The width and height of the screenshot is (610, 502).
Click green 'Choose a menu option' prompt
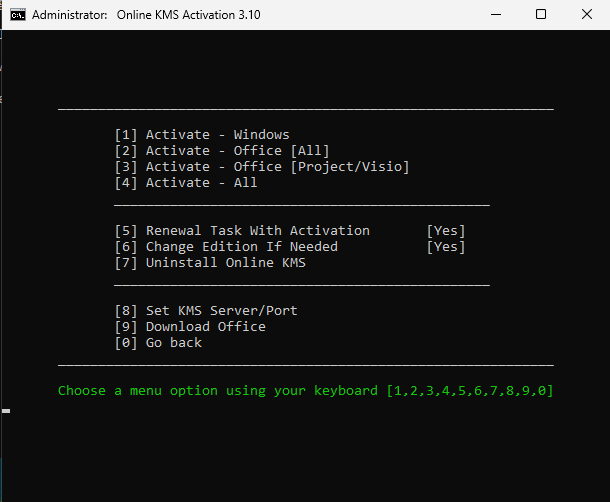click(x=305, y=390)
